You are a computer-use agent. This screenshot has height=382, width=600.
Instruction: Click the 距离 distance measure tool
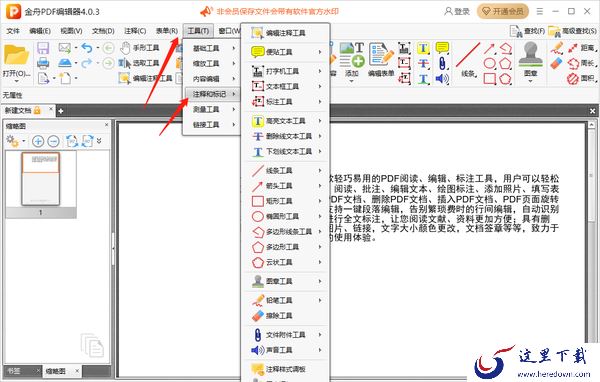pyautogui.click(x=582, y=48)
